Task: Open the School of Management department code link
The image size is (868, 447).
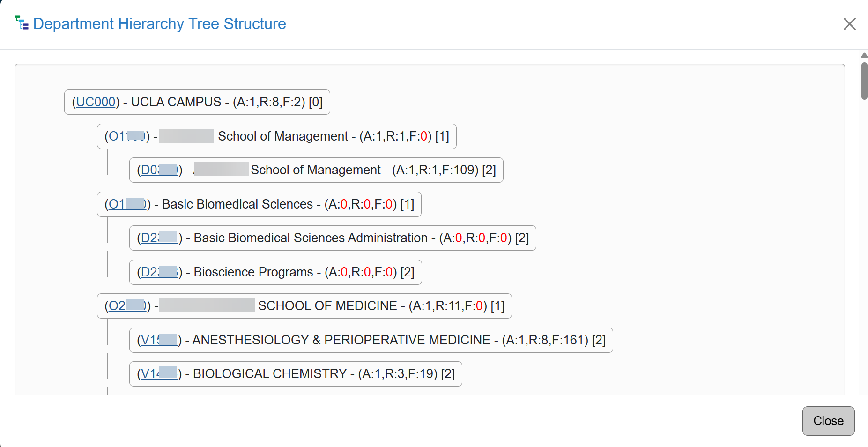Action: click(158, 170)
